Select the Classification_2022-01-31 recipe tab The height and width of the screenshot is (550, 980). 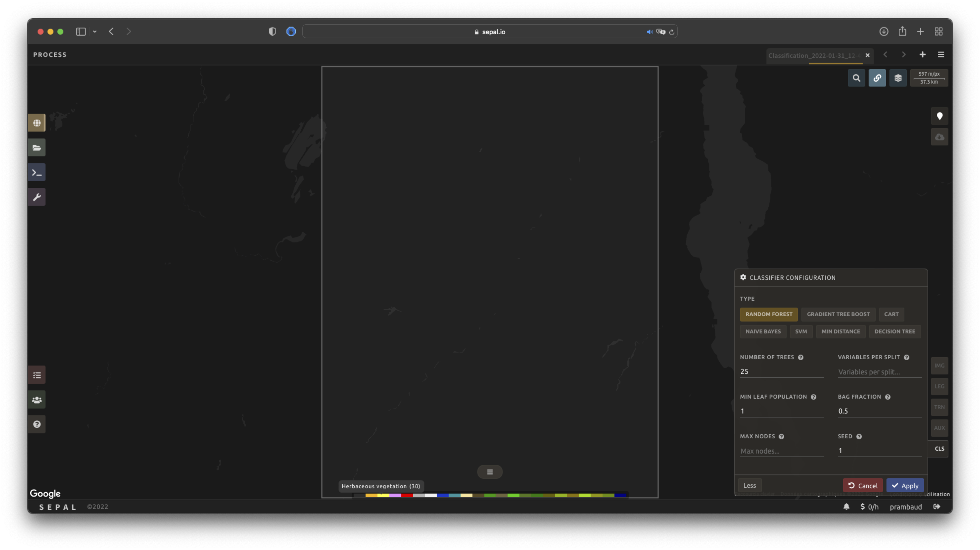(x=814, y=56)
